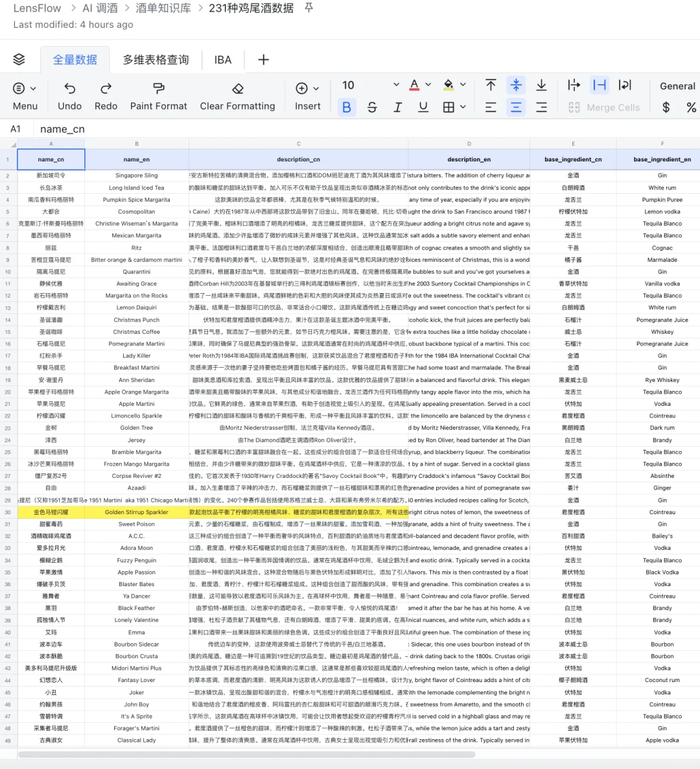Open the font color dropdown arrow
The height and width of the screenshot is (769, 700).
(x=428, y=84)
